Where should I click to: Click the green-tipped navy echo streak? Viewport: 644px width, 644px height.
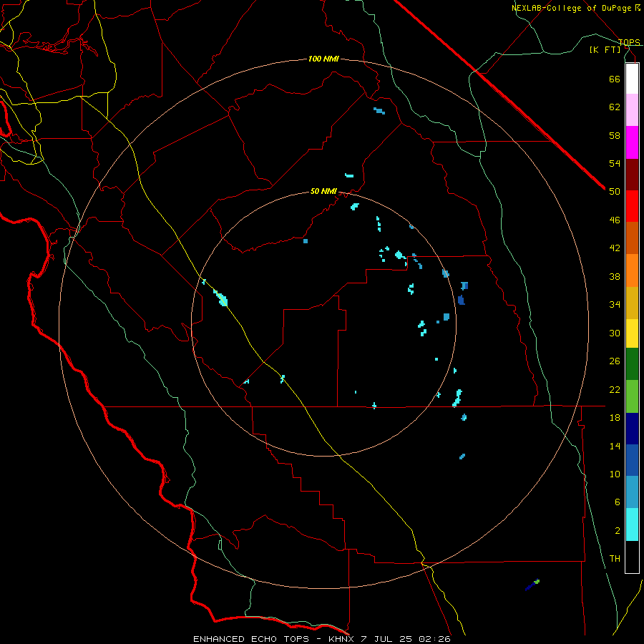point(532,585)
